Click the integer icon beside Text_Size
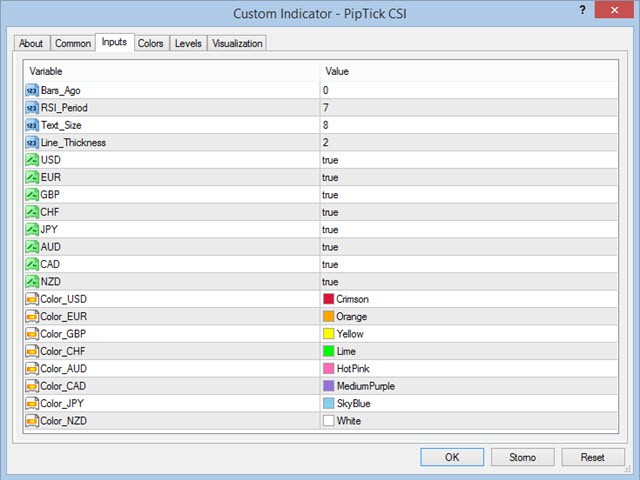Viewport: 640px width, 480px height. pyautogui.click(x=32, y=125)
